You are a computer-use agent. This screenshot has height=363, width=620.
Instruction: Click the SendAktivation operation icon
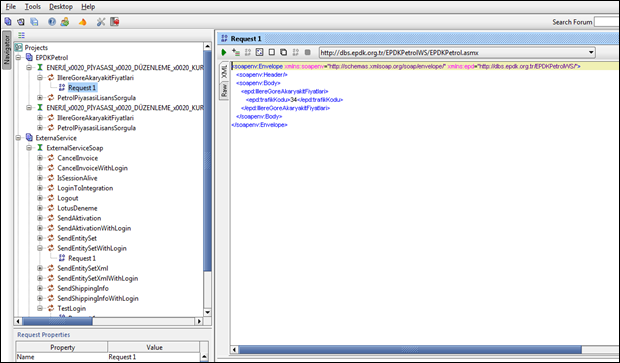(51, 218)
